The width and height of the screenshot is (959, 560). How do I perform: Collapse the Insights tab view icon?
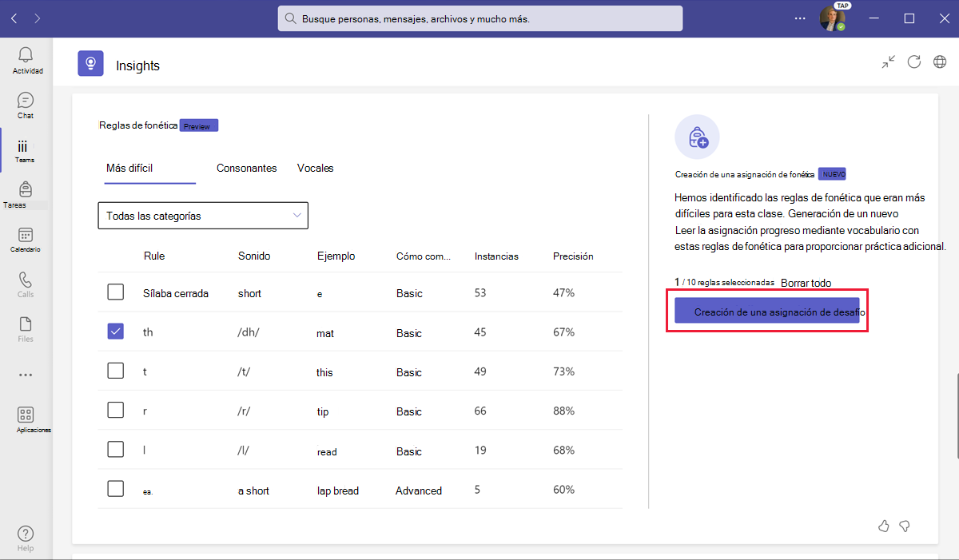coord(889,62)
